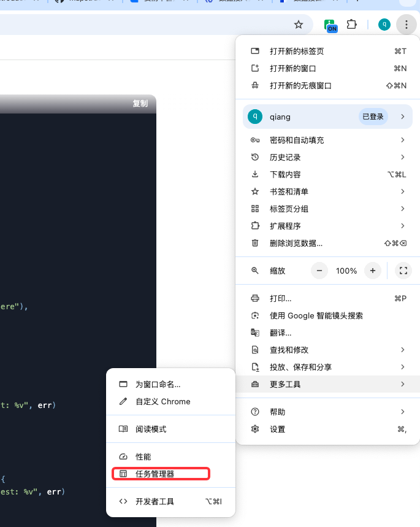420x527 pixels.
Task: Click the new window icon
Action: [255, 68]
